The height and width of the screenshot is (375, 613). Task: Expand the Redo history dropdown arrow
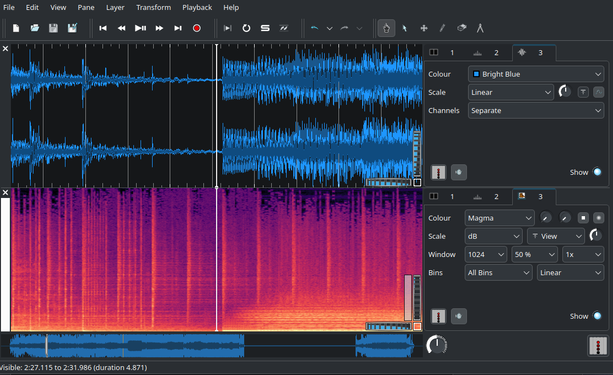click(x=359, y=28)
